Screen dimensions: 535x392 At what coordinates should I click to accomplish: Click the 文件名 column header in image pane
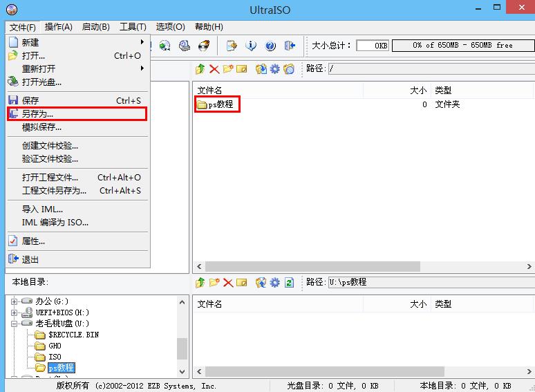point(209,90)
